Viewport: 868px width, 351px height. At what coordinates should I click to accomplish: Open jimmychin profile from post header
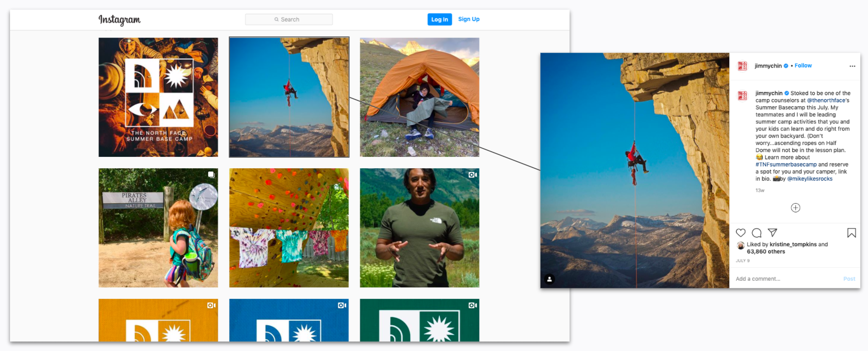[x=768, y=66]
